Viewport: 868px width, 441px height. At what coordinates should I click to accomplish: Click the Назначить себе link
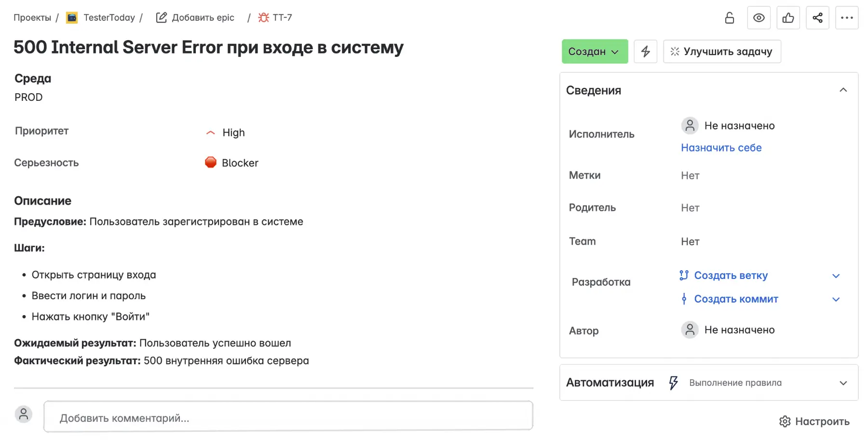pos(721,148)
